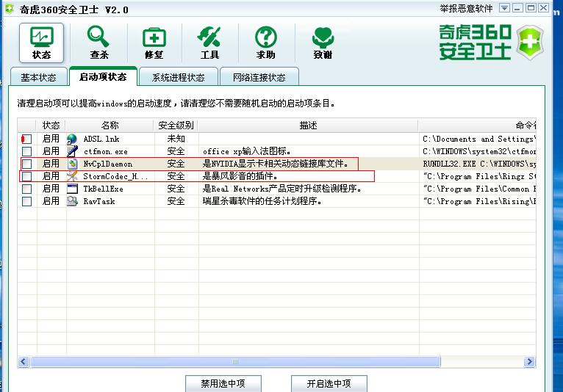The width and height of the screenshot is (563, 392).
Task: Click the ctfmon.exe pen icon
Action: click(72, 151)
